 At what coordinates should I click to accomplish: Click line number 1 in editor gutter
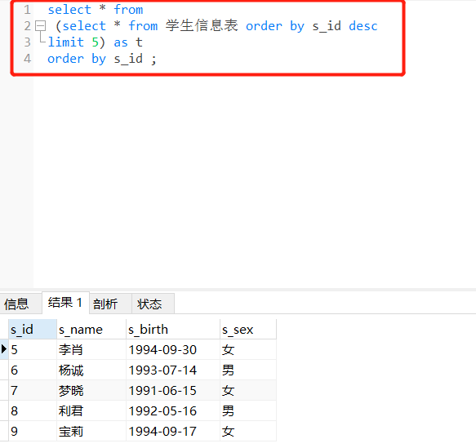pos(27,10)
